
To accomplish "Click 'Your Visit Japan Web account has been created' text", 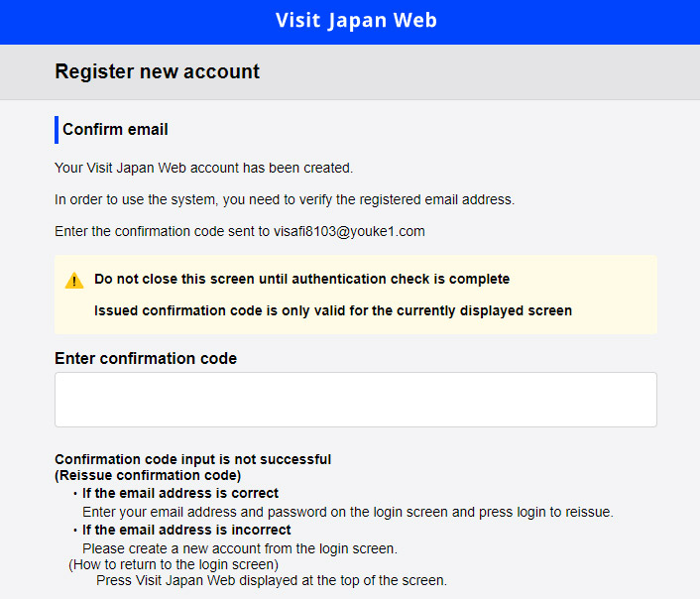I will click(x=203, y=168).
